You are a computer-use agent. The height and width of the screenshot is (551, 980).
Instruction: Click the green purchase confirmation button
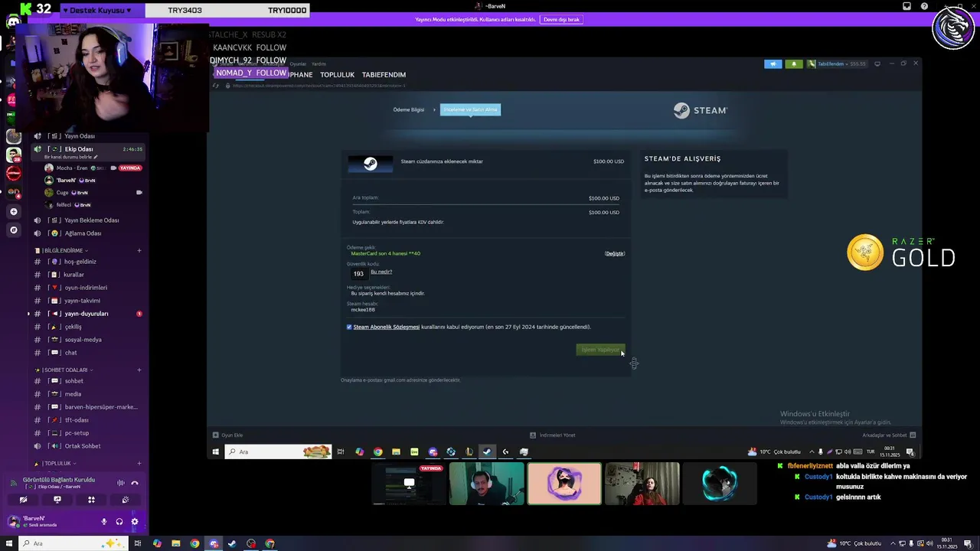coord(600,350)
